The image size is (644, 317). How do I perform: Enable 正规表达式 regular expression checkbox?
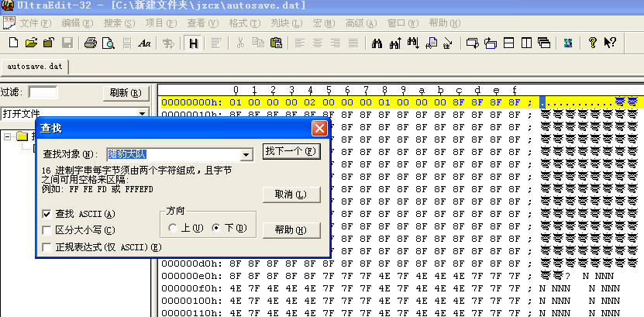46,247
